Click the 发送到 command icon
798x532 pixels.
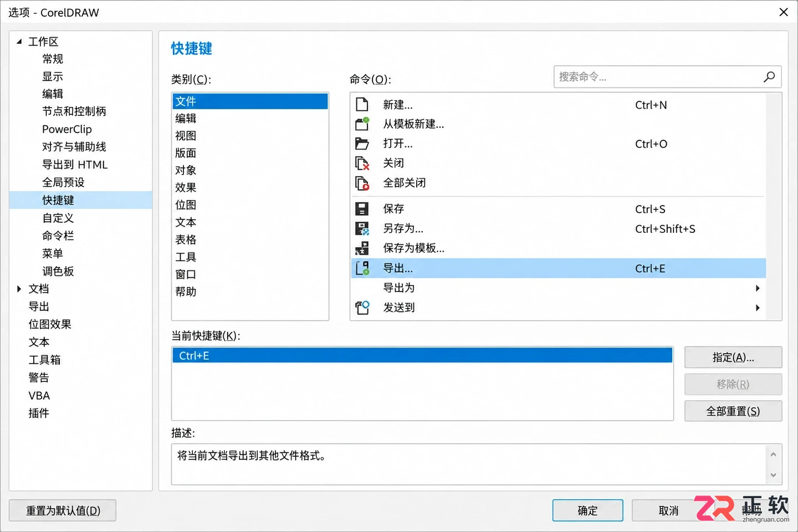click(x=362, y=308)
